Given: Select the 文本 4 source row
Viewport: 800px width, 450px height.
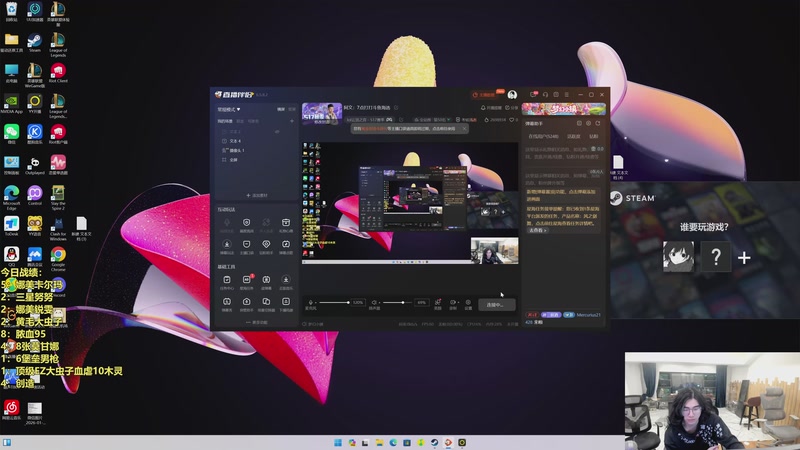Looking at the screenshot, I should 255,141.
